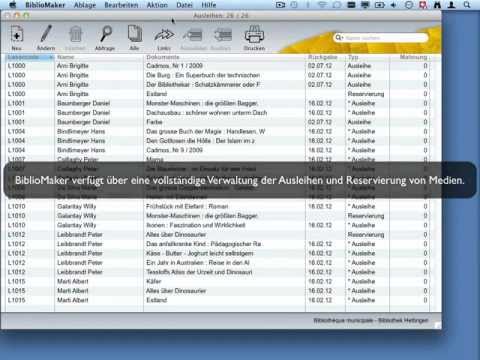Screen dimensions: 480x360
Task: Select the 'Dachausbau : schöner wohnen' row
Action: click(x=218, y=112)
